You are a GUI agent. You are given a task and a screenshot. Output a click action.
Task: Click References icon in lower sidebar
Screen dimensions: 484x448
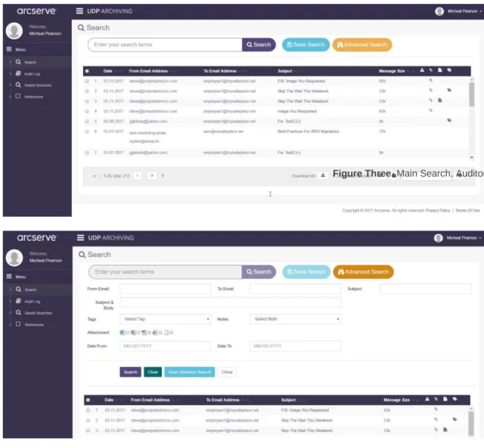tap(18, 324)
